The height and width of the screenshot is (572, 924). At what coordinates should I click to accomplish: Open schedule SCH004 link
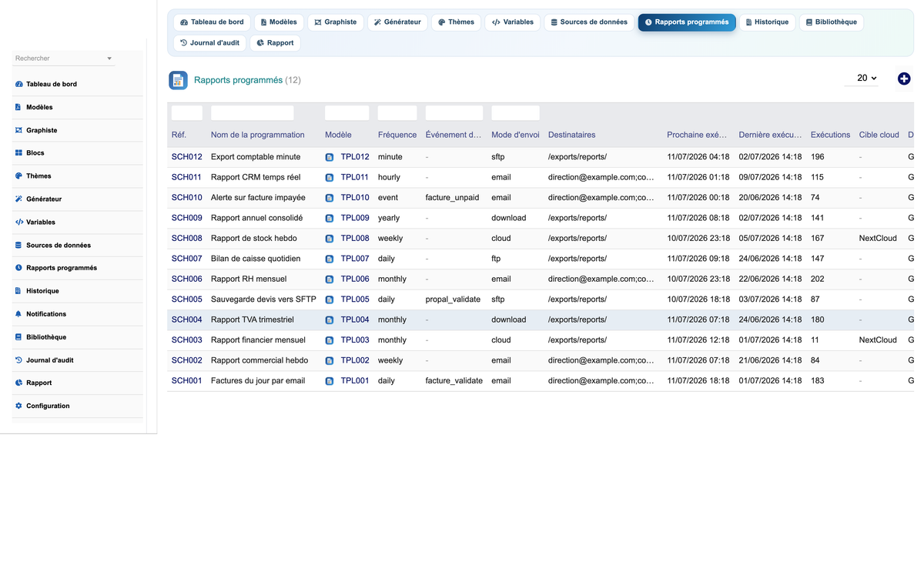[x=186, y=319]
